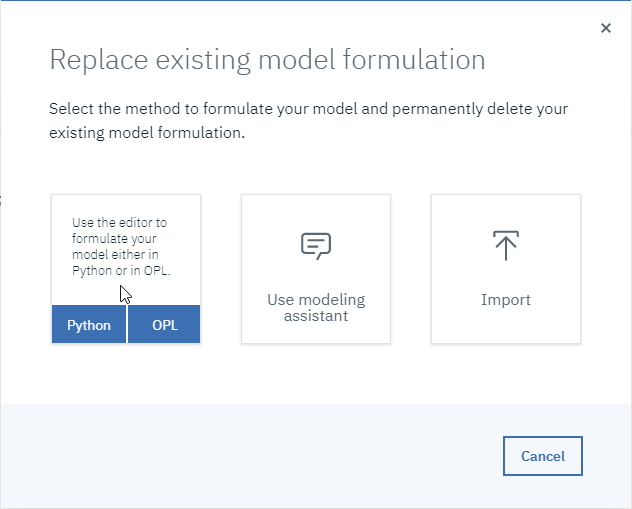The image size is (632, 509).
Task: Close the dialog with the X icon
Action: [606, 28]
